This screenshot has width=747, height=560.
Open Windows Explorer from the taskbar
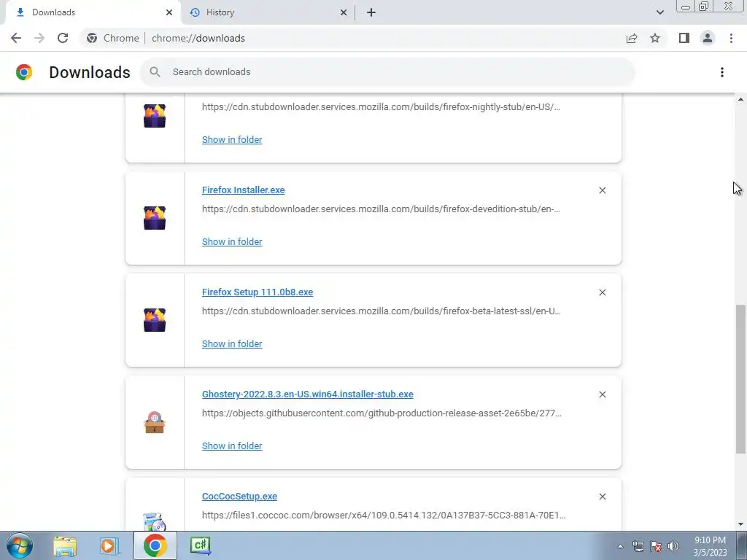pos(65,545)
